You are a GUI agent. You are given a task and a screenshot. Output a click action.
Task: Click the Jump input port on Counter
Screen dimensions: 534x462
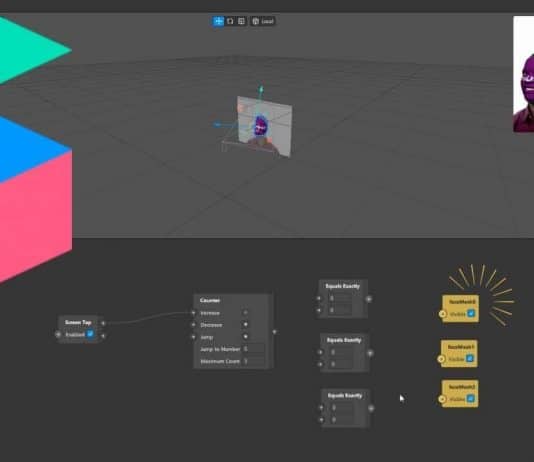pos(193,337)
